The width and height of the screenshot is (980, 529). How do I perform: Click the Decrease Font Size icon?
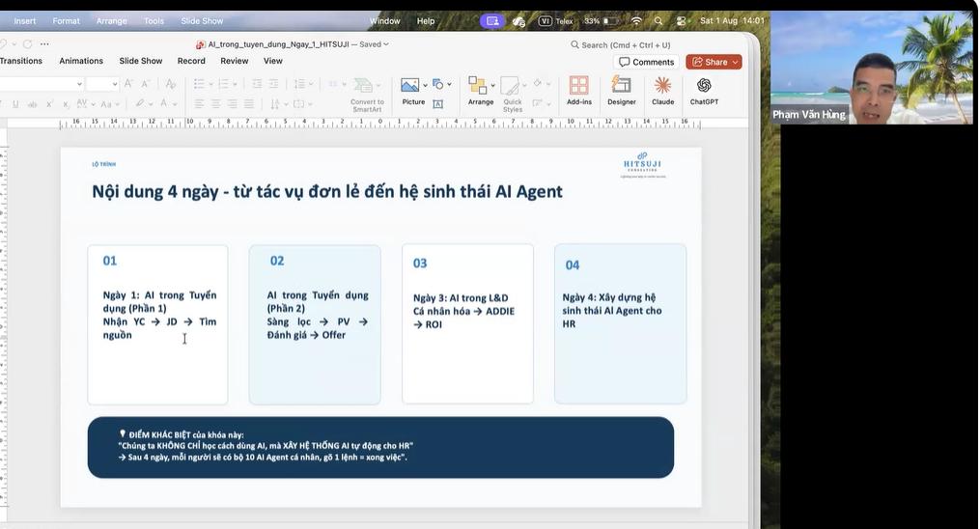(145, 84)
